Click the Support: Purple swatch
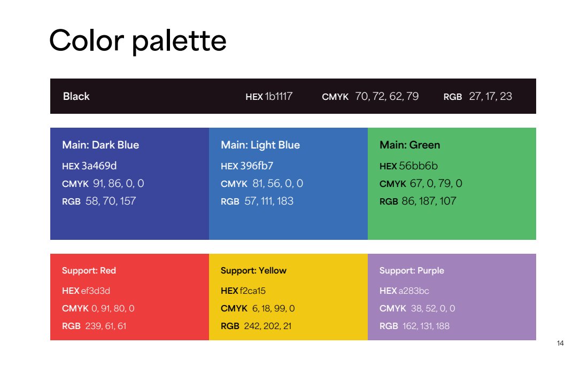The image size is (588, 367). point(452,297)
